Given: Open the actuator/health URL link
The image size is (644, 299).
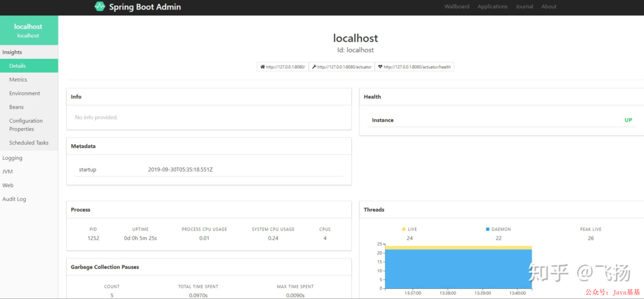Looking at the screenshot, I should click(414, 67).
